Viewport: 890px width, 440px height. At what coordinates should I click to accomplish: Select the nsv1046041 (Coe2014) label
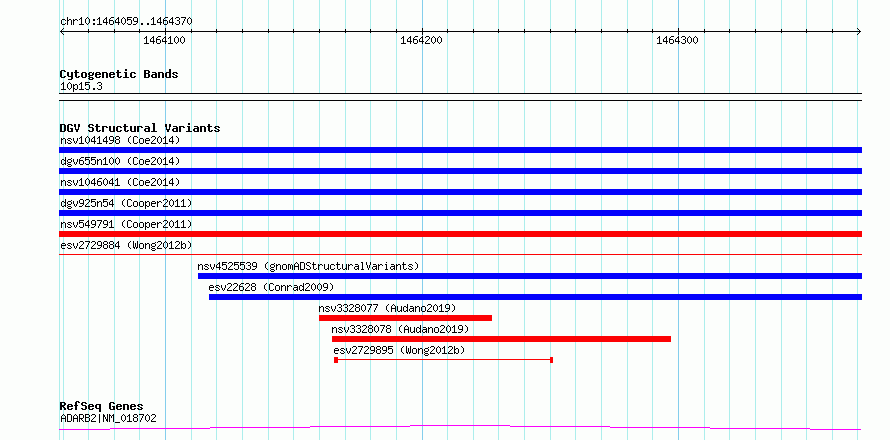click(120, 182)
